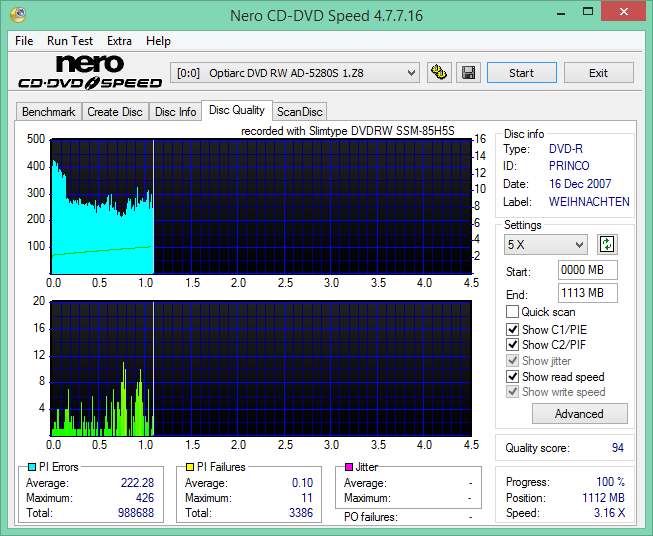The height and width of the screenshot is (536, 653).
Task: Click the drive options tools icon
Action: 439,73
